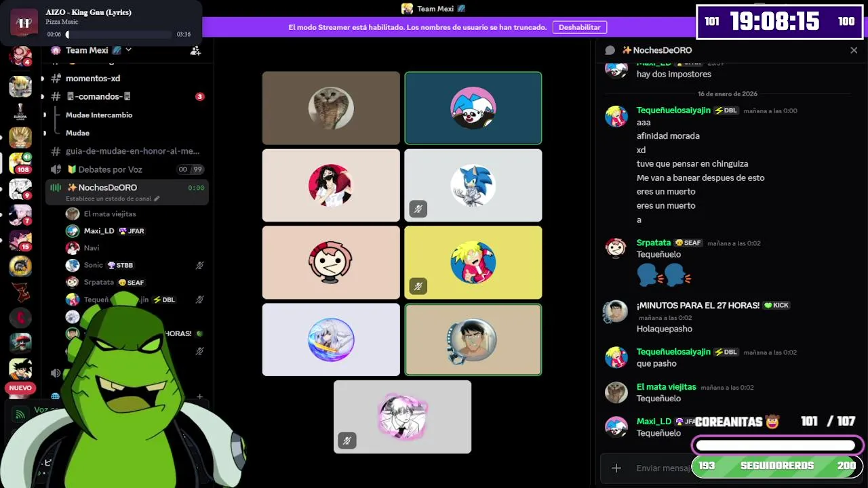Click the chat bubble icon beside NochesDeORO
Screen dimensions: 868x488
tap(610, 50)
